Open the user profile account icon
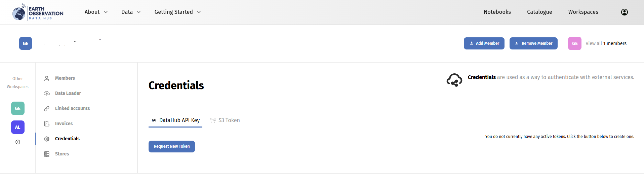The image size is (644, 179). [x=624, y=12]
